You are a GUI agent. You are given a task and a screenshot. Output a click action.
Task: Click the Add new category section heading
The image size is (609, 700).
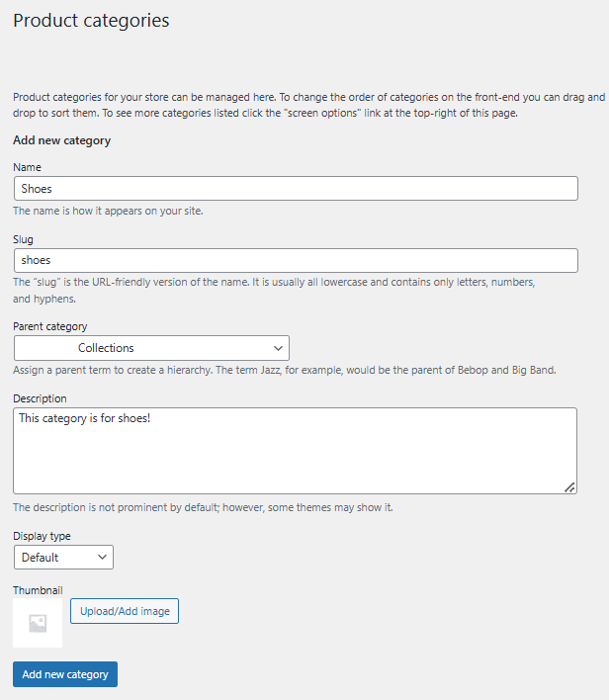[61, 140]
